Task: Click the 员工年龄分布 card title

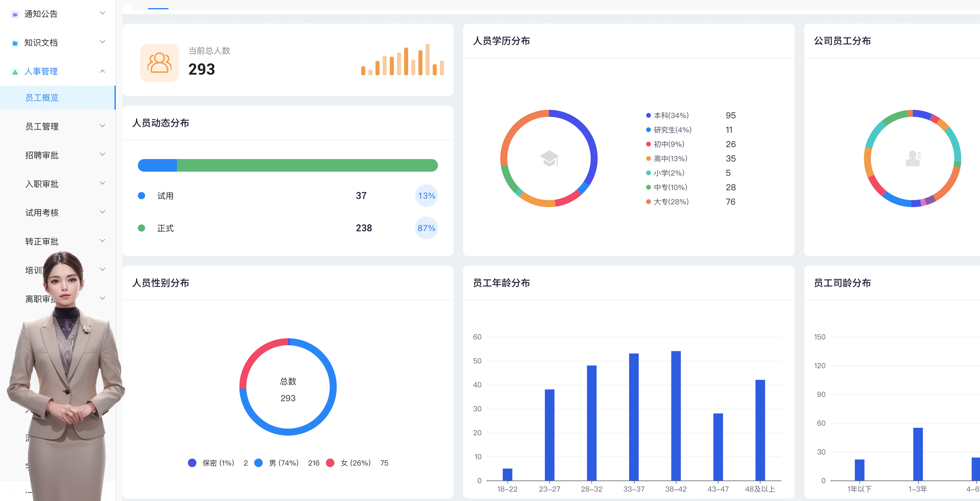Action: click(501, 283)
